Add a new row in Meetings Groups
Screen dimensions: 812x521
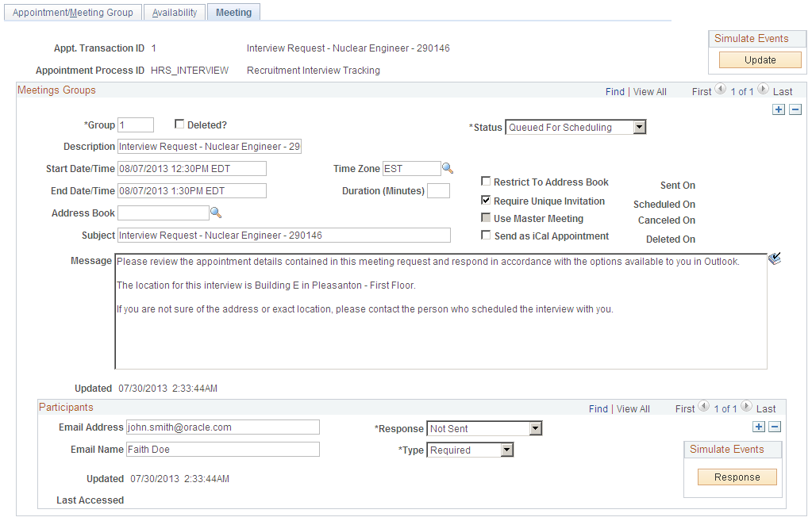779,109
